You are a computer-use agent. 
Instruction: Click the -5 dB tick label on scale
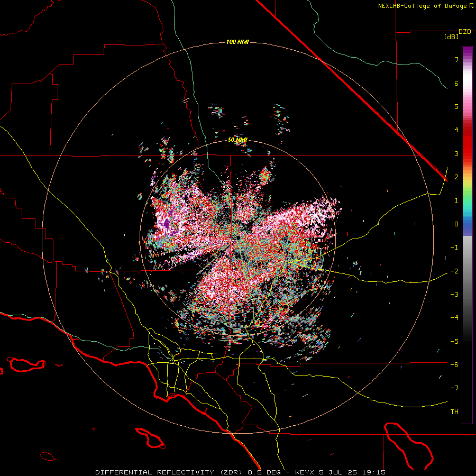point(454,341)
